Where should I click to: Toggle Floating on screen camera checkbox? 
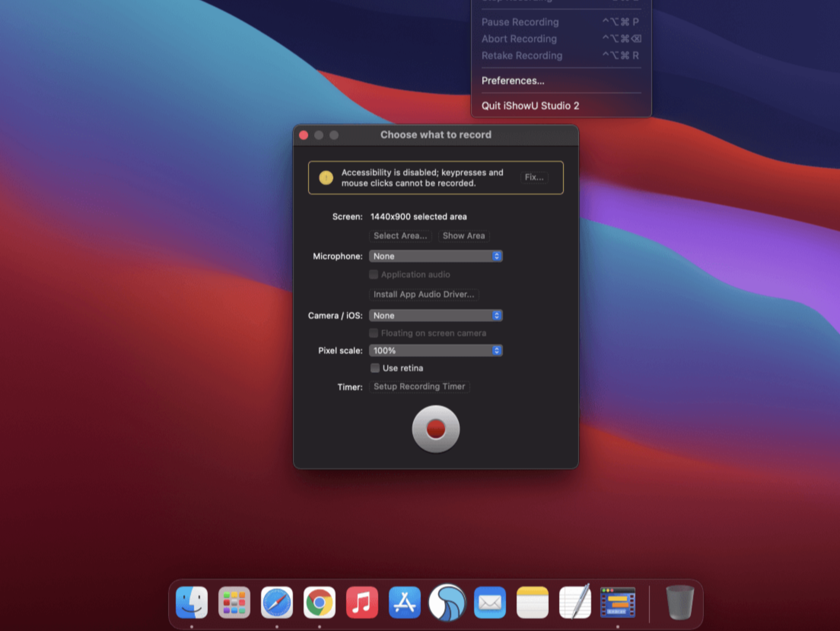pyautogui.click(x=374, y=333)
